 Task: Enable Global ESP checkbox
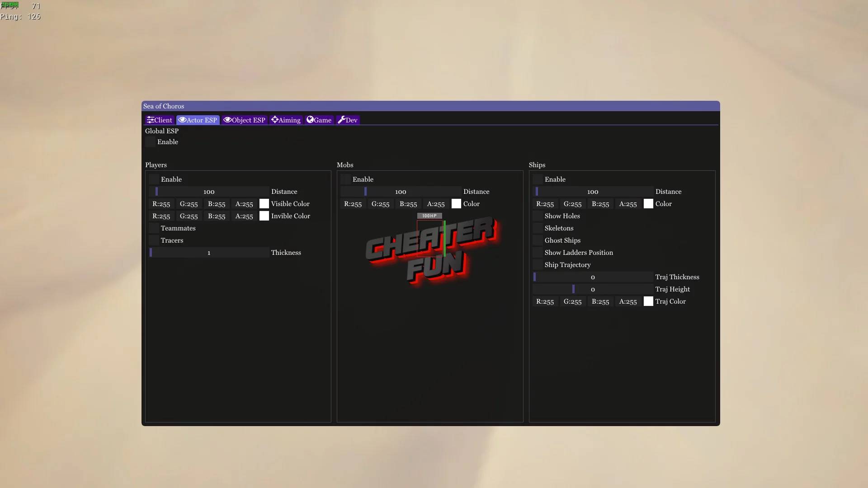click(x=150, y=142)
